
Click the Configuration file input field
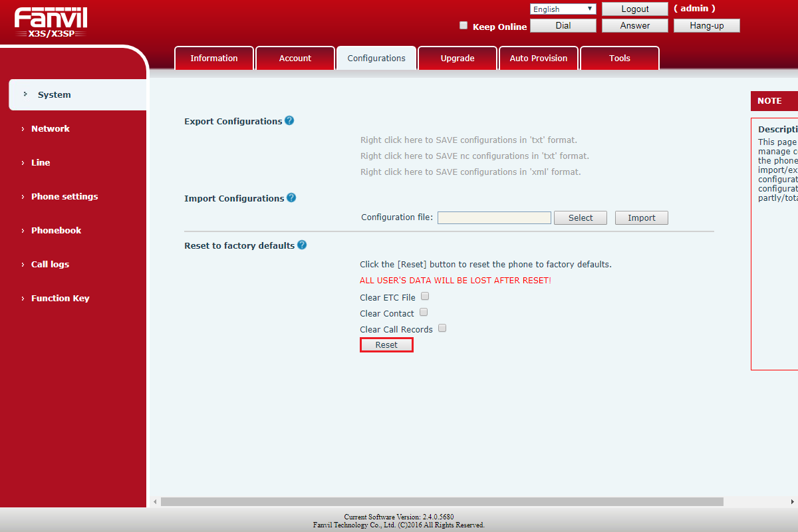[x=494, y=218]
